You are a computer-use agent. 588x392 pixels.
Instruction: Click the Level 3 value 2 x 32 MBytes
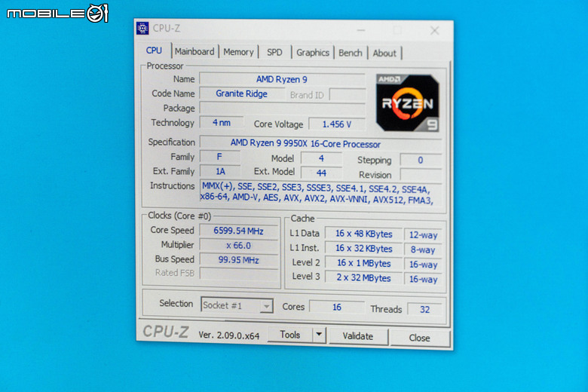(364, 277)
